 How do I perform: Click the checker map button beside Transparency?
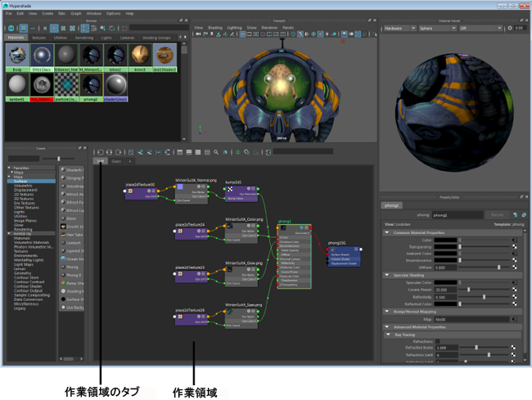coord(514,247)
